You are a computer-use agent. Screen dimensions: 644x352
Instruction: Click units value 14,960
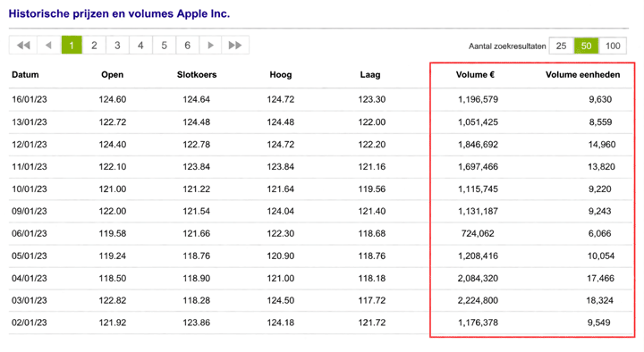601,145
